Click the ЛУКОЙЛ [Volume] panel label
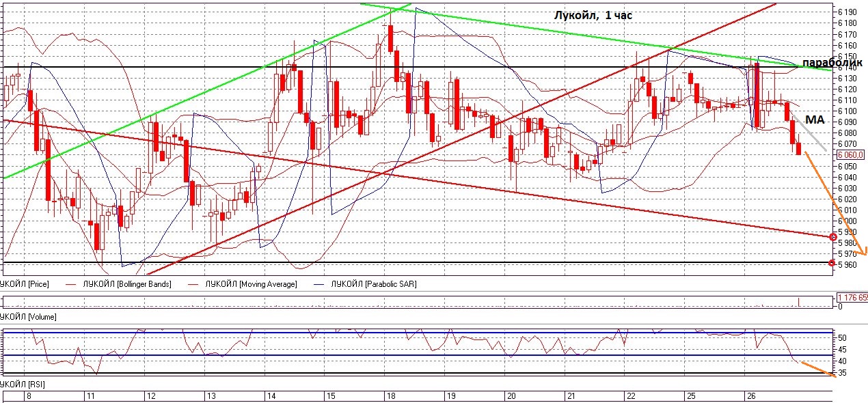868x403 pixels. 28,317
